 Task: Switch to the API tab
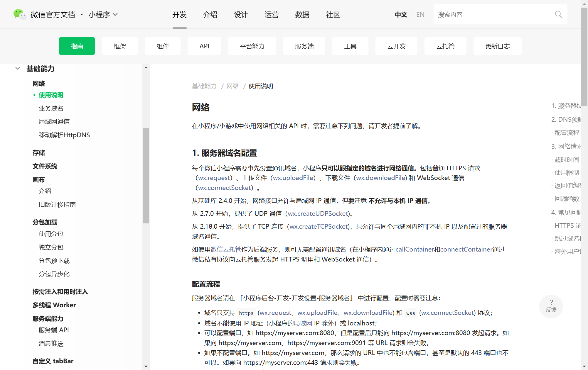click(204, 46)
